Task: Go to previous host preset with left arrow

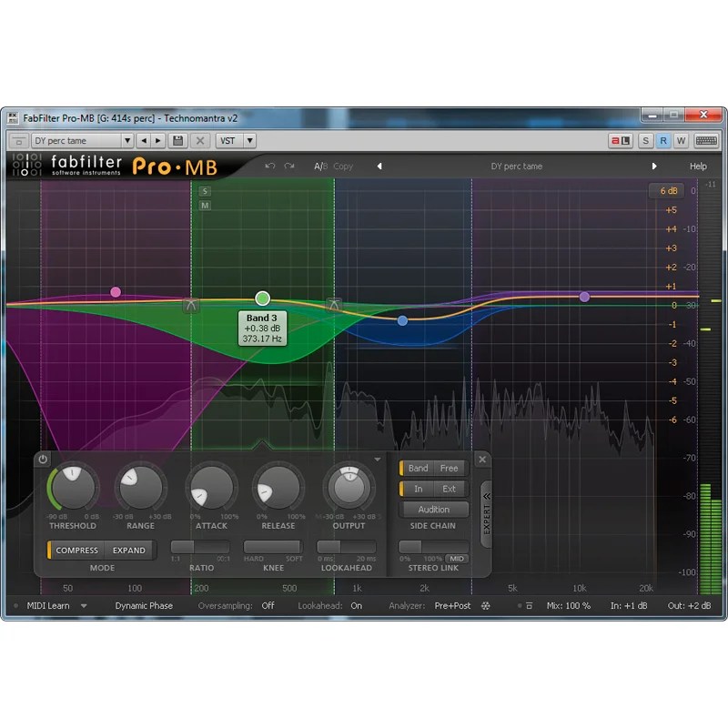Action: coord(144,141)
